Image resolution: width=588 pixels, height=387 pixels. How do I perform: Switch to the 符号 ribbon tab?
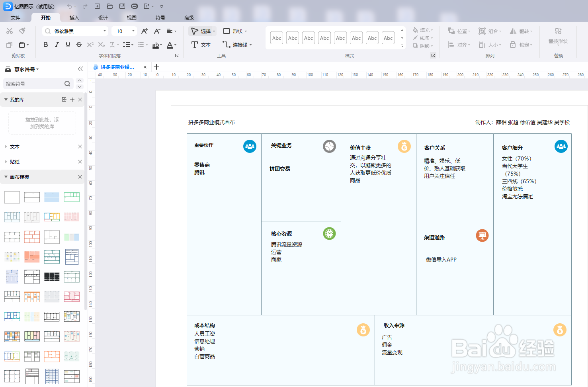pyautogui.click(x=160, y=18)
